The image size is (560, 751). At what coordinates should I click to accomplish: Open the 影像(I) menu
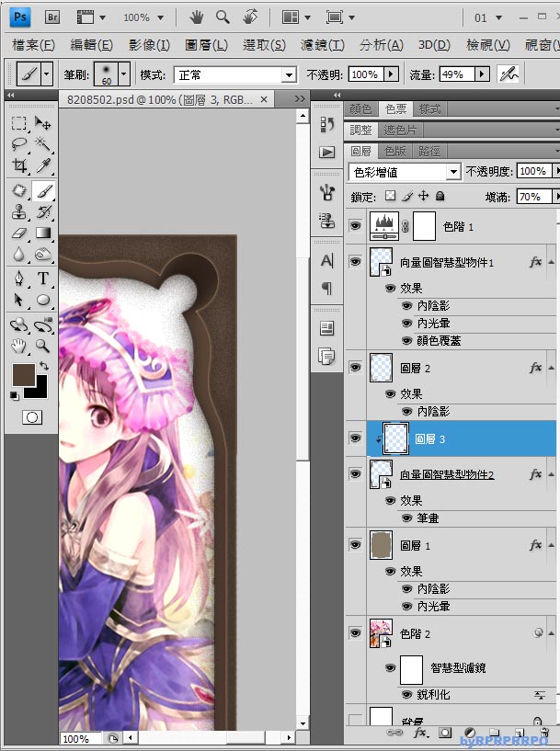click(149, 45)
